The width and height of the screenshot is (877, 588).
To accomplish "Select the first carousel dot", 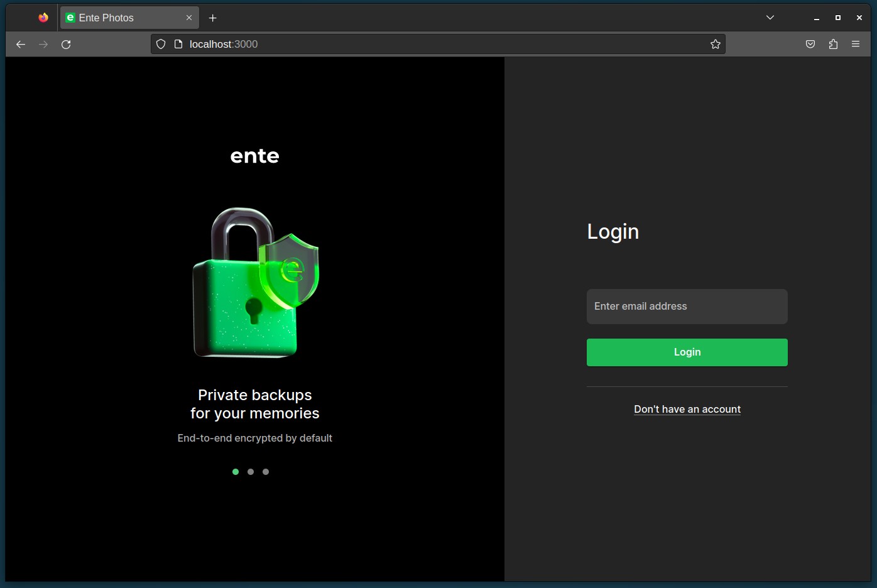I will pyautogui.click(x=236, y=472).
